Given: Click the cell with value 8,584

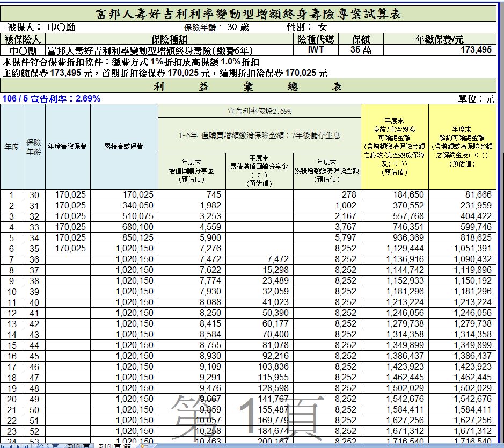Looking at the screenshot, I should pos(192,335).
